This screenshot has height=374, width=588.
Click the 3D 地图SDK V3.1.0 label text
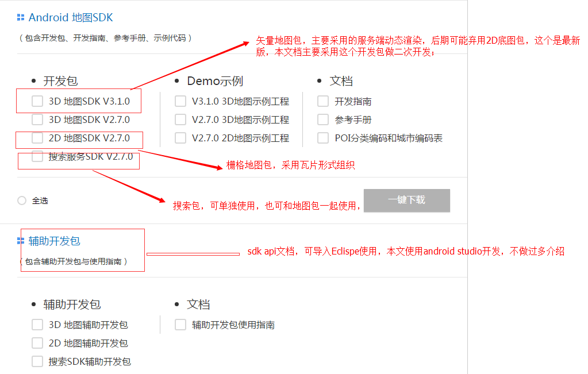pos(89,101)
